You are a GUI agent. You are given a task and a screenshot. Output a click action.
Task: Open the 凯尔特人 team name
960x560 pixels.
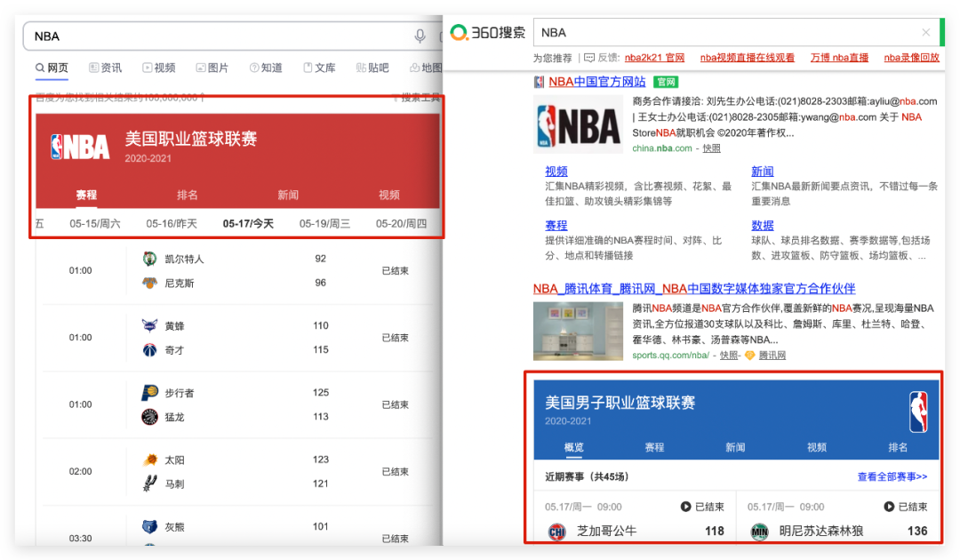[x=184, y=260]
